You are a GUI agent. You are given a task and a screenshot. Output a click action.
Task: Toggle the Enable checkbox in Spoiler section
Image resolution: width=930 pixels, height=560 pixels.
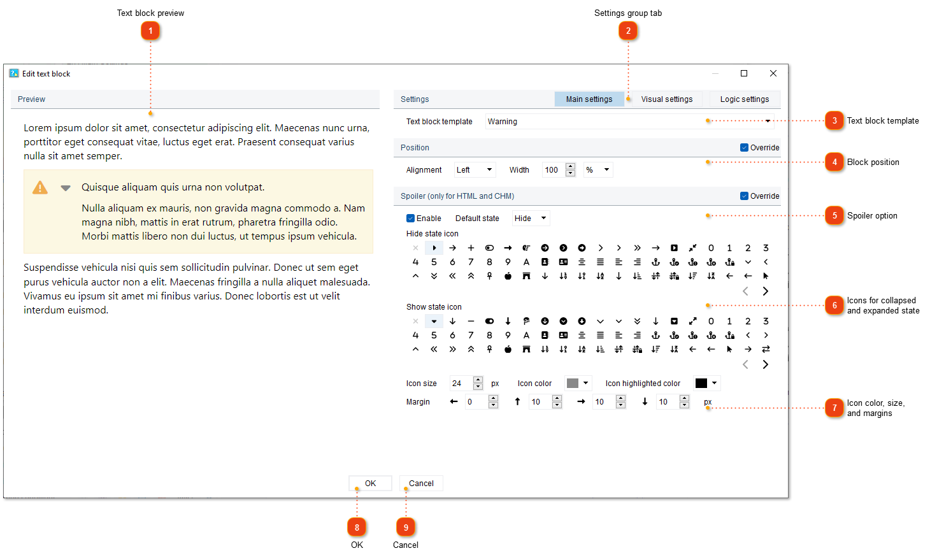[x=410, y=218]
